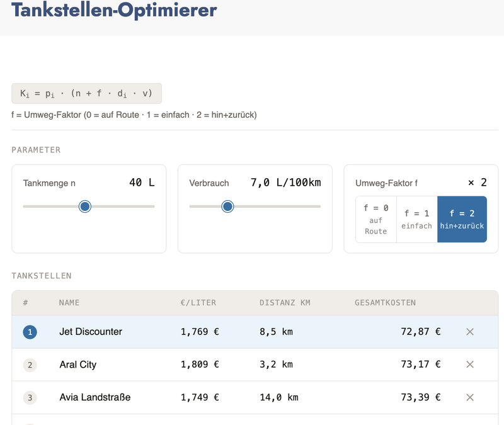Click rank badge 3
The width and height of the screenshot is (504, 425).
point(30,398)
